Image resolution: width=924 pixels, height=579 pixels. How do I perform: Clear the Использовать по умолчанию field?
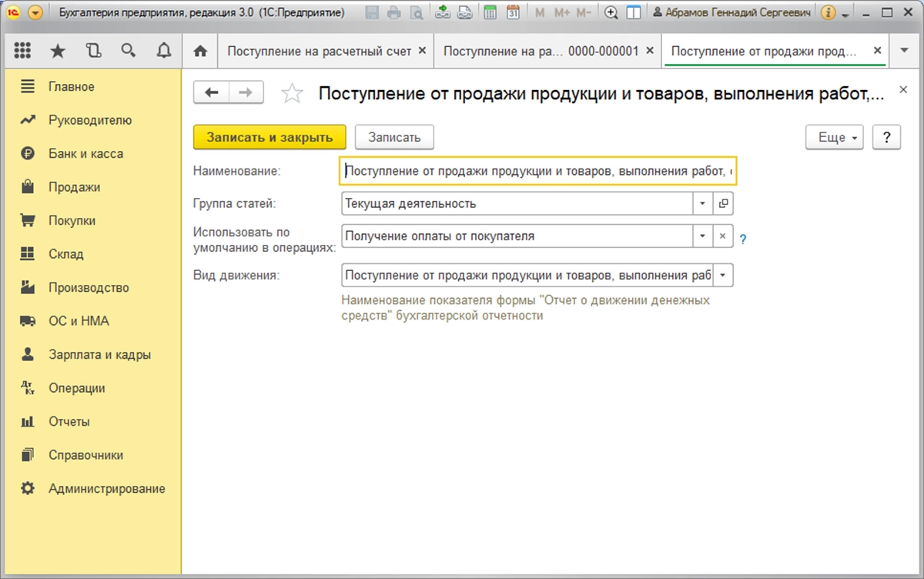click(722, 236)
